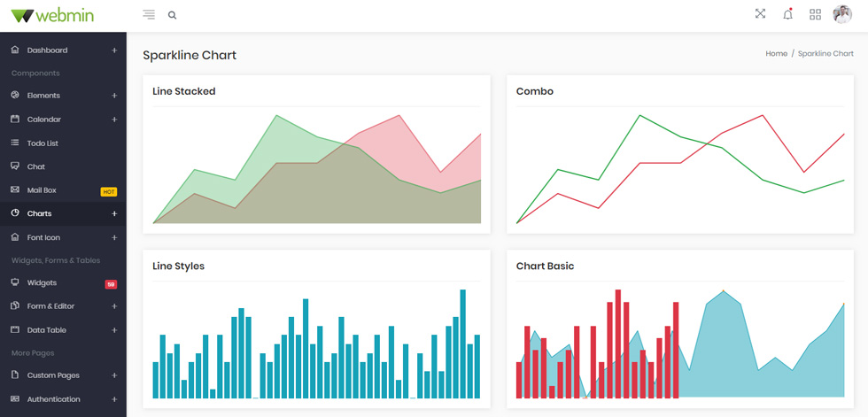The image size is (868, 417).
Task: Click the Todo List icon
Action: click(x=15, y=143)
